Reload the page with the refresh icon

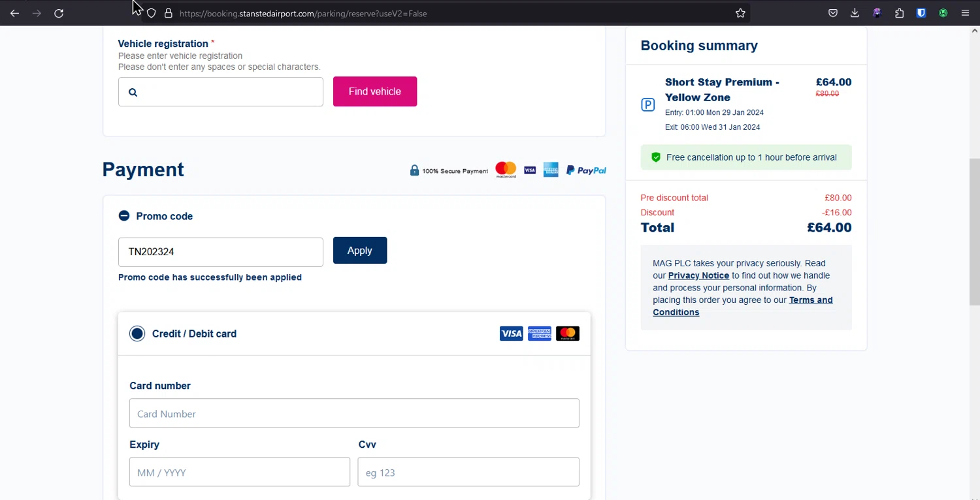click(59, 13)
